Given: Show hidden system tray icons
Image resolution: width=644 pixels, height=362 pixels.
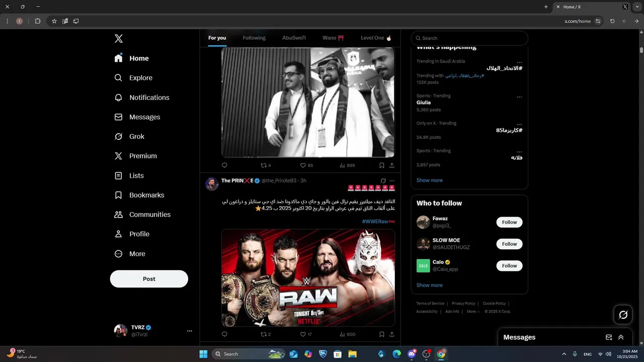Looking at the screenshot, I should click(564, 354).
